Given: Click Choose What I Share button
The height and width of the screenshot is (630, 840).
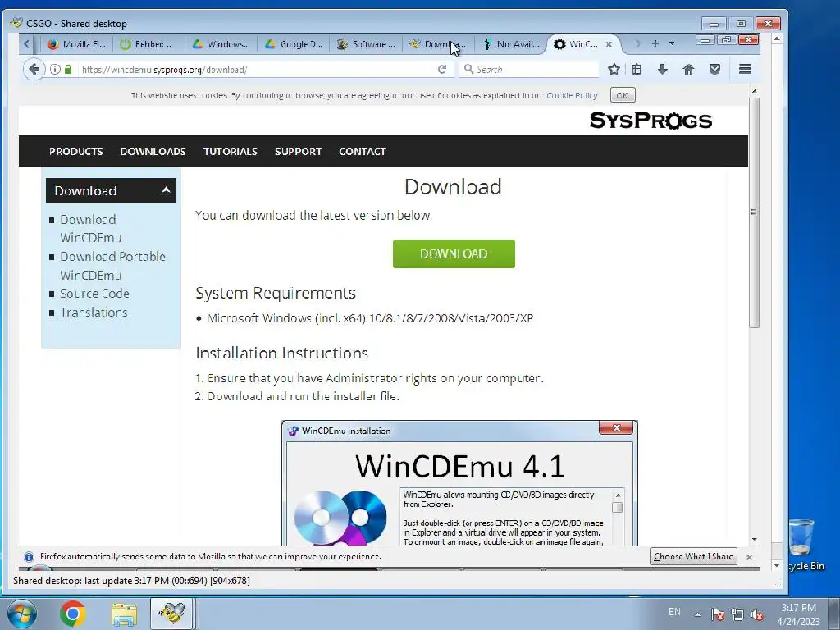Looking at the screenshot, I should pyautogui.click(x=693, y=557).
